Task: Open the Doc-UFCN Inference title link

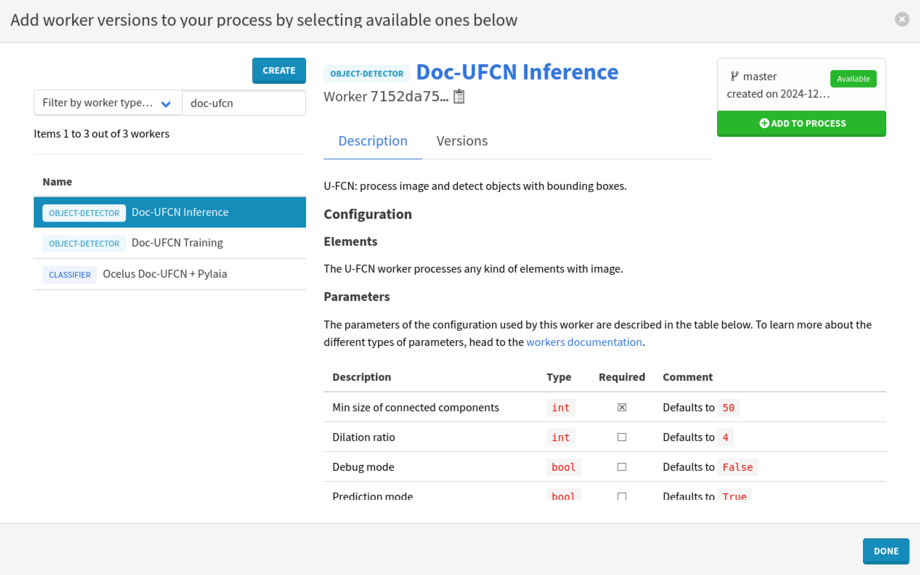Action: click(x=517, y=72)
